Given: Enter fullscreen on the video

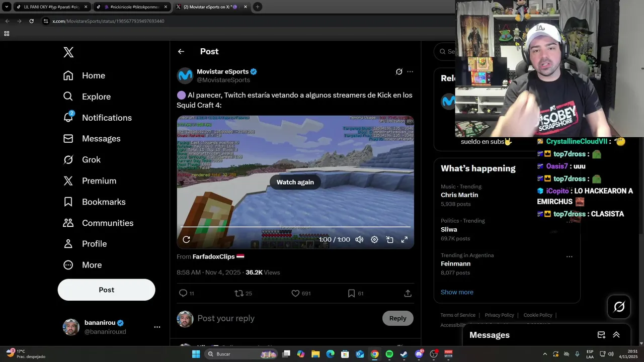Looking at the screenshot, I should pos(404,239).
